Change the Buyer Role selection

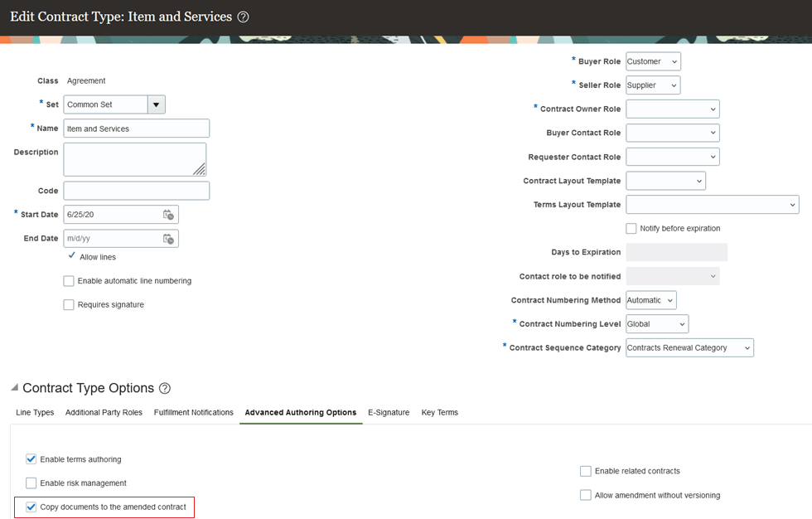coord(653,61)
